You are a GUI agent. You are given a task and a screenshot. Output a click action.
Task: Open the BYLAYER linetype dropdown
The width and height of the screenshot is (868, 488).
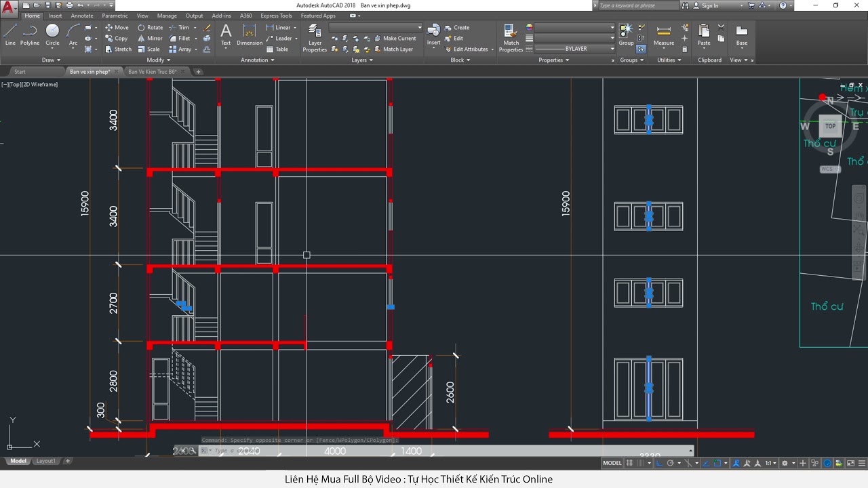[x=575, y=49]
